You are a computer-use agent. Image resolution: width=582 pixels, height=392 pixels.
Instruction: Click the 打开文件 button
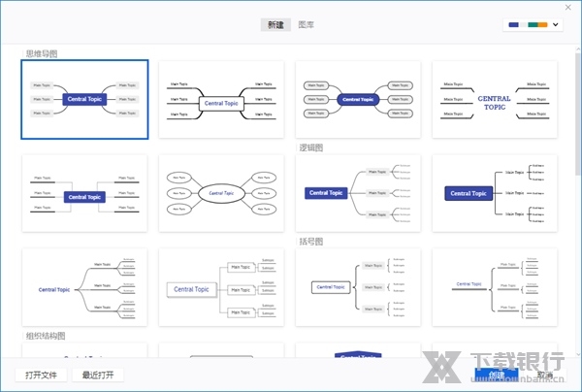click(42, 375)
